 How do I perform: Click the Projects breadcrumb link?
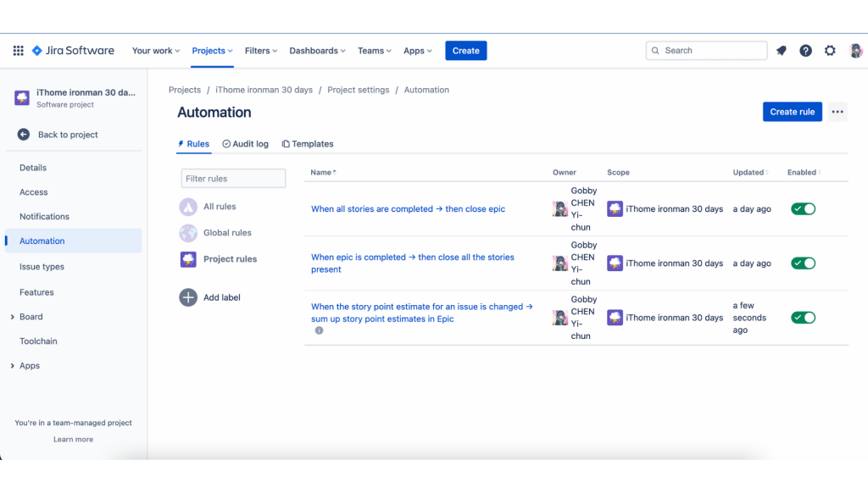coord(185,90)
